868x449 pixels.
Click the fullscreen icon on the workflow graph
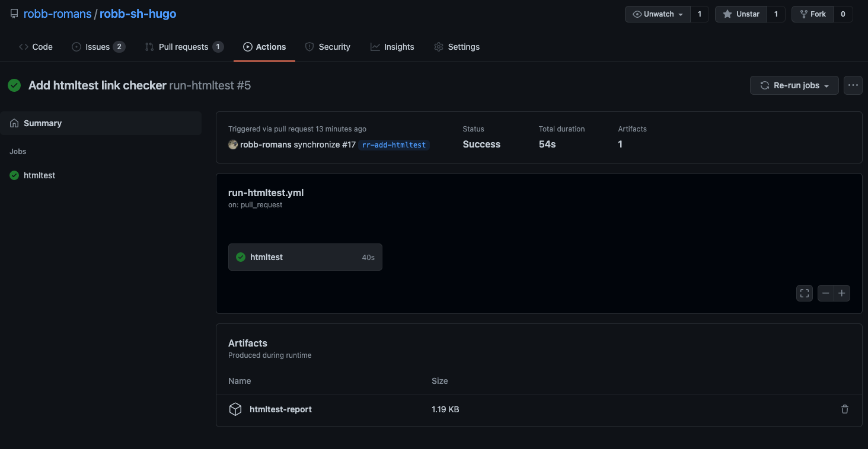[x=804, y=293]
